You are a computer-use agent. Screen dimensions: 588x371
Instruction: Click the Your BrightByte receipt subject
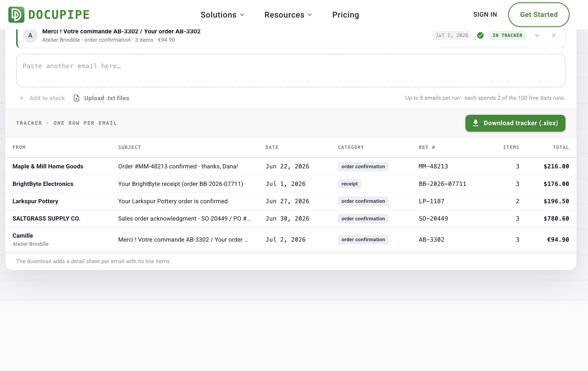pos(180,184)
